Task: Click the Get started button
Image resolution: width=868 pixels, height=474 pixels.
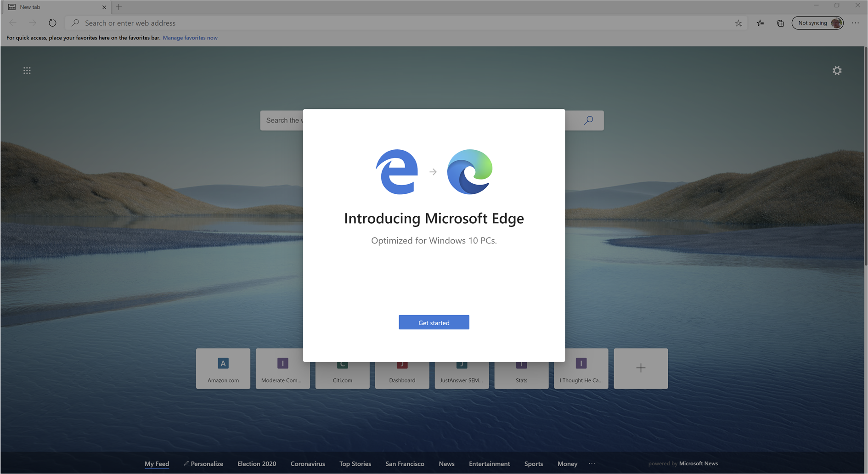Action: point(434,322)
